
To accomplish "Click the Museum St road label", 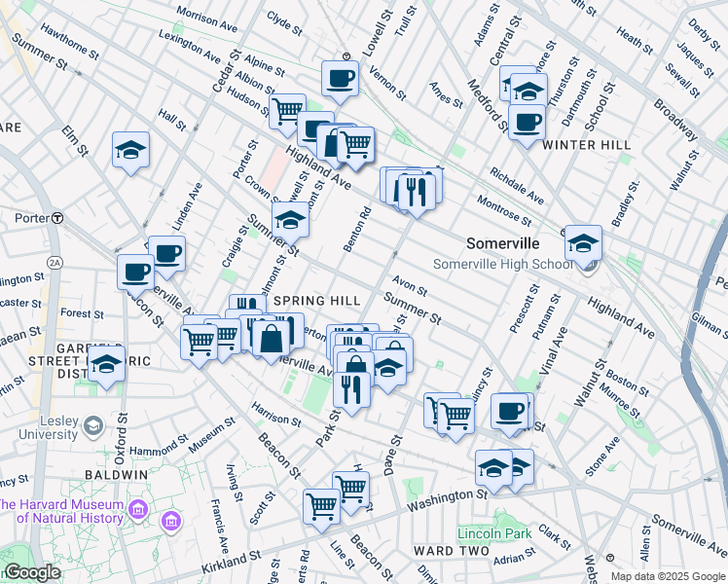I will coord(211,435).
